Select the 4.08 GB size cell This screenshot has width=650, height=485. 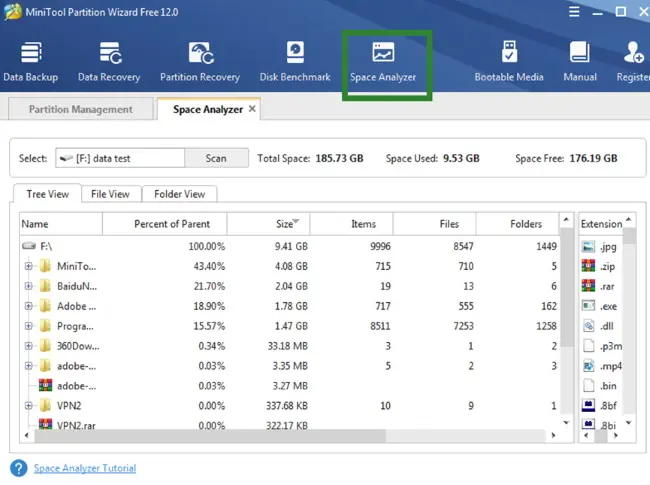tap(291, 266)
